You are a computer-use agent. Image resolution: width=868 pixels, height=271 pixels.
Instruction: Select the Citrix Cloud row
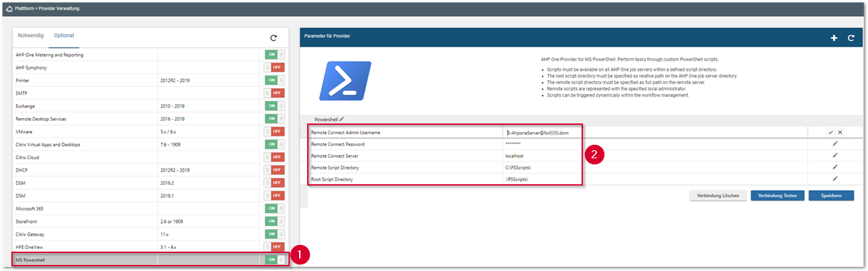[x=152, y=157]
